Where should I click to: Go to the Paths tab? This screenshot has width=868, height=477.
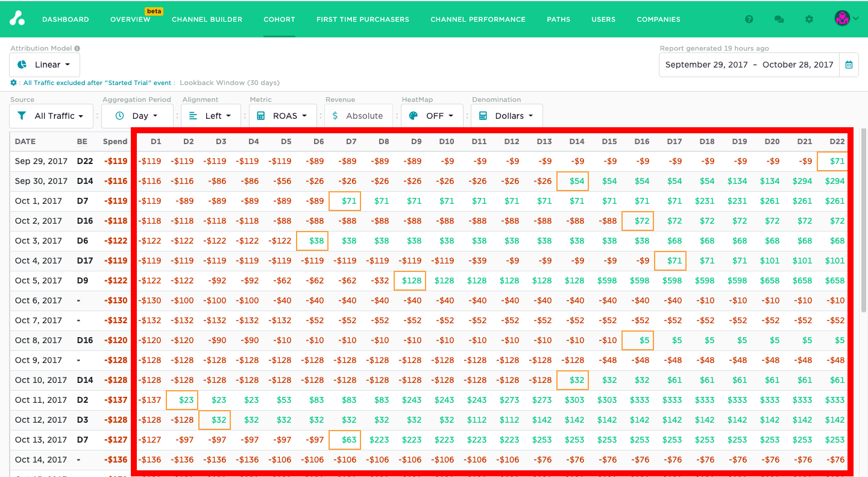click(x=559, y=19)
